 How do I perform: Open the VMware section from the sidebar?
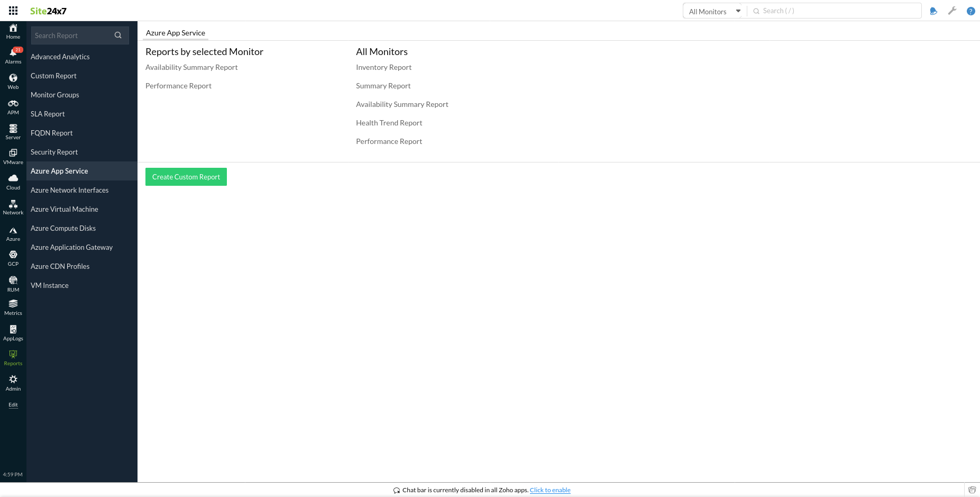point(13,156)
